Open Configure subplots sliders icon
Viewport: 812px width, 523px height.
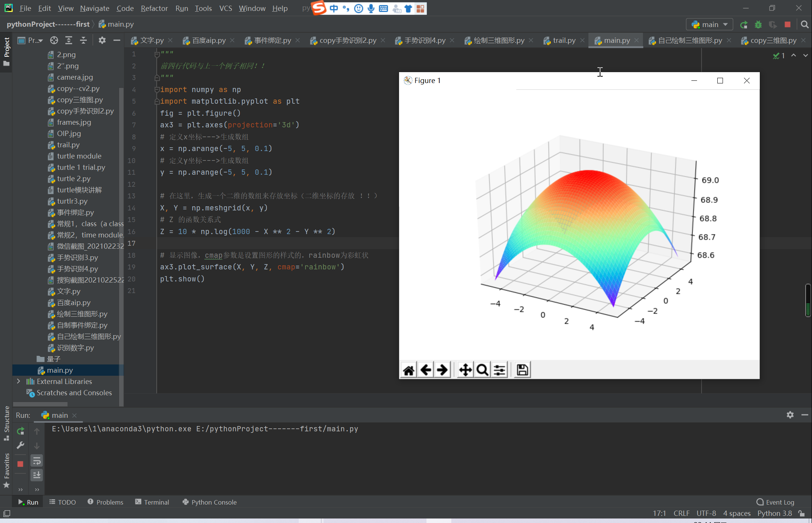coord(499,370)
